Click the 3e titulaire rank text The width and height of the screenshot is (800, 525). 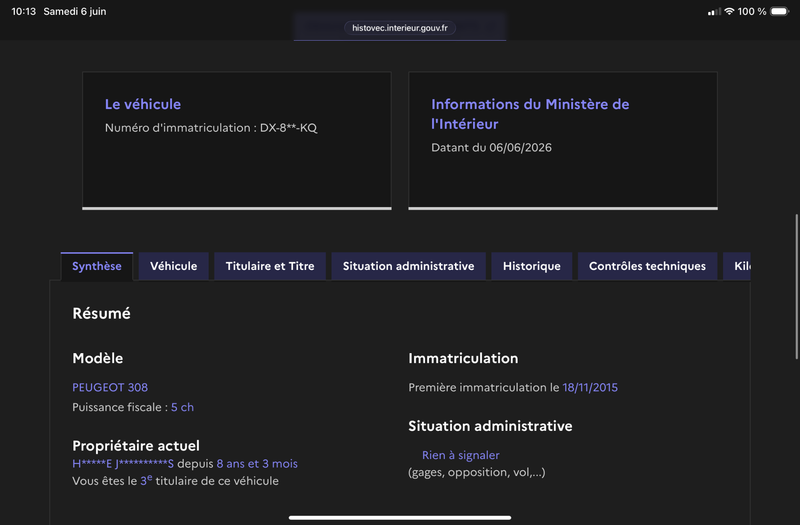pyautogui.click(x=146, y=481)
